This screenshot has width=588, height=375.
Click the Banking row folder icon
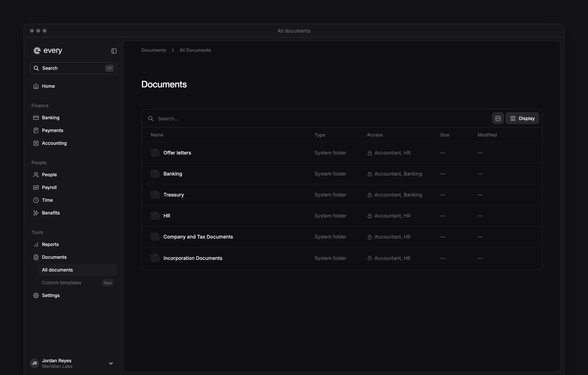point(155,174)
